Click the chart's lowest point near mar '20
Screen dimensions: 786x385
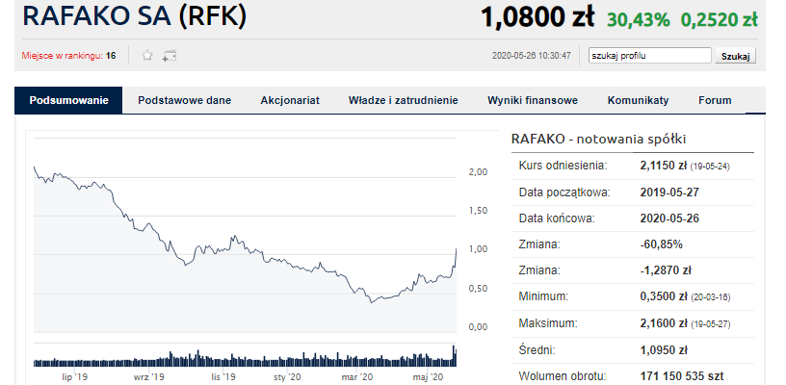point(371,302)
